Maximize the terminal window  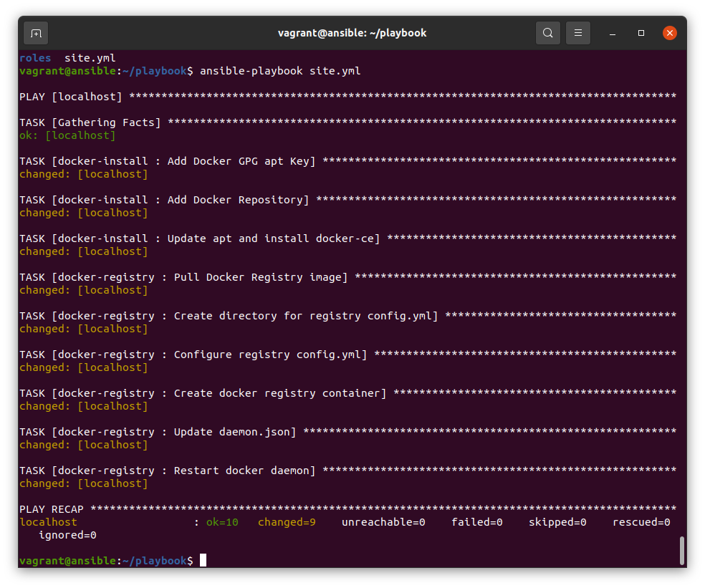pos(641,33)
